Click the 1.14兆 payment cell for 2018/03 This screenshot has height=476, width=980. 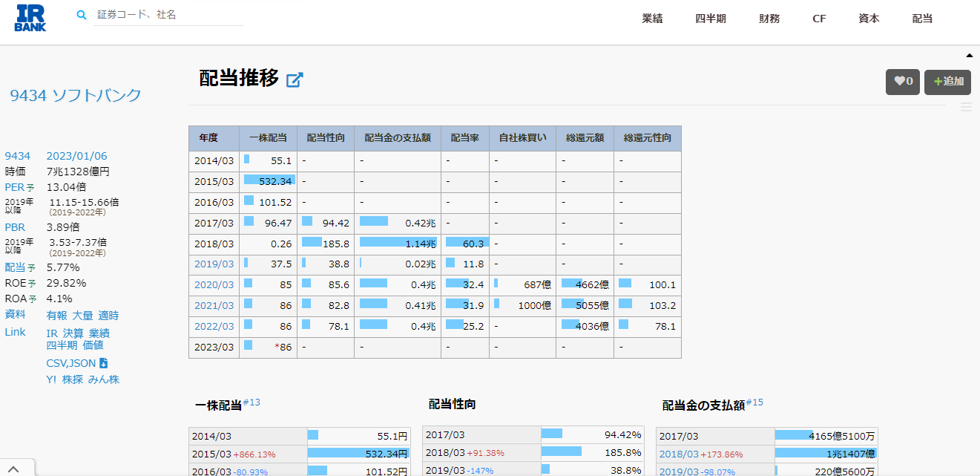pos(398,244)
